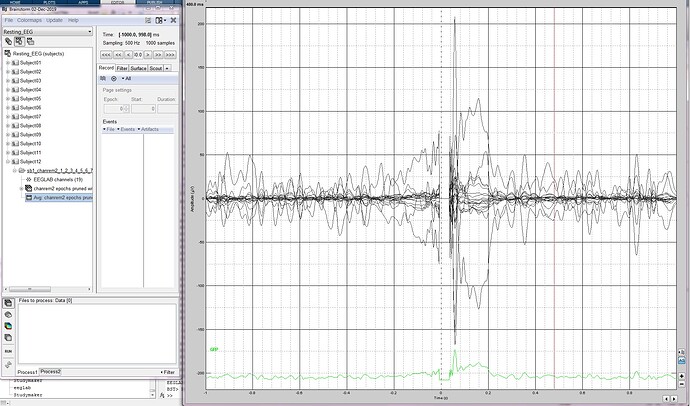The image size is (690, 406).
Task: Click the Start value input field
Action: (x=143, y=108)
